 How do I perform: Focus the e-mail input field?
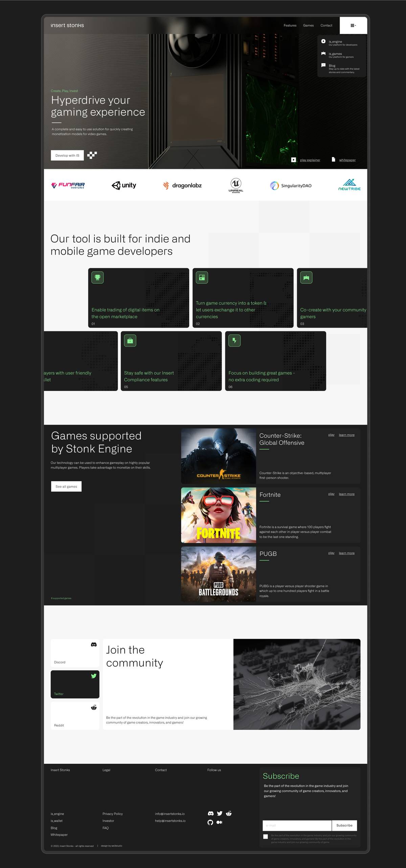(x=297, y=825)
